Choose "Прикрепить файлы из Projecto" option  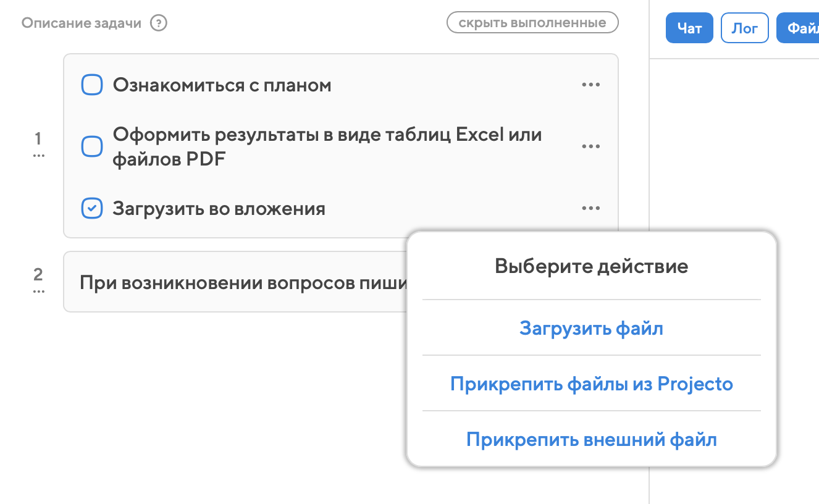(591, 384)
